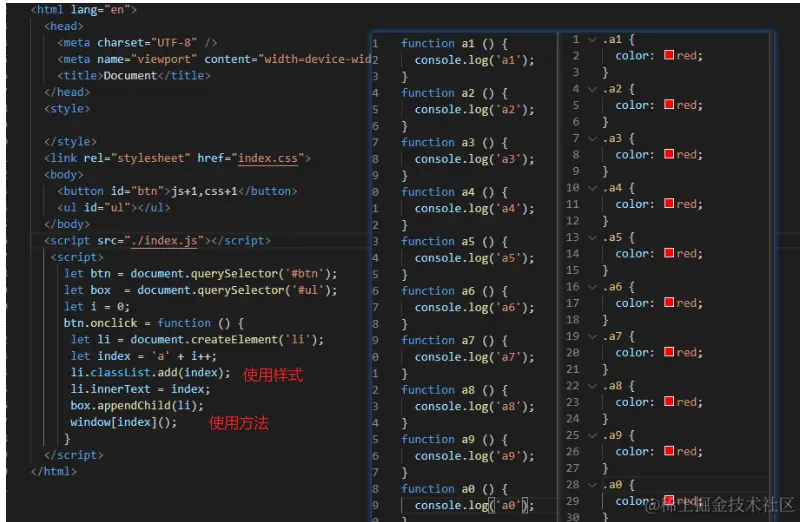The width and height of the screenshot is (803, 522).
Task: Collapse the .a3 CSS rule fold arrow
Action: [x=593, y=138]
